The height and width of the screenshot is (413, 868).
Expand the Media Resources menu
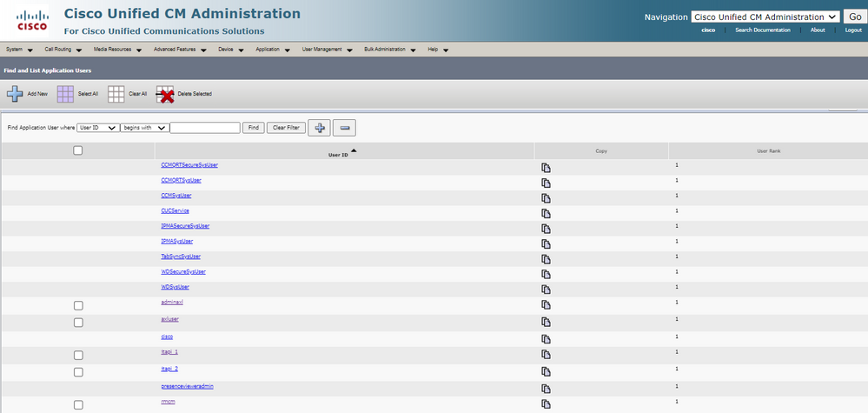117,50
